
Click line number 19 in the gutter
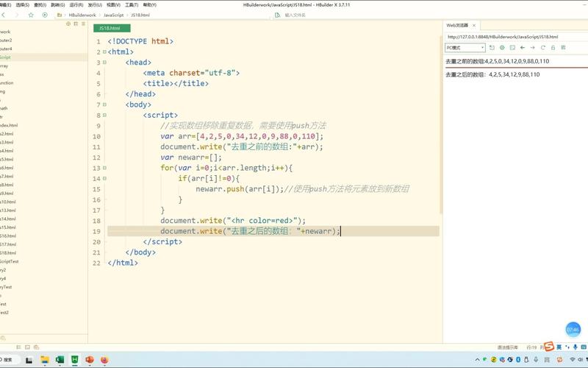coord(97,231)
